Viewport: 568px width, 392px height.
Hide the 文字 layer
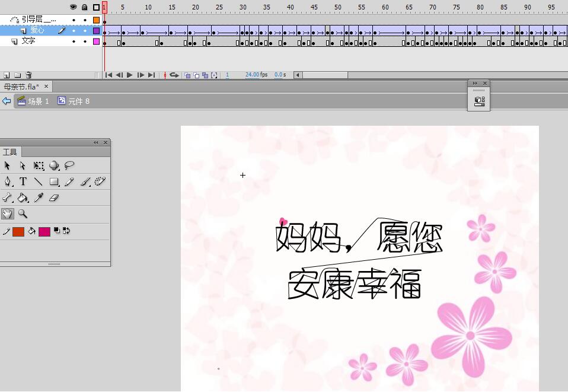click(74, 42)
